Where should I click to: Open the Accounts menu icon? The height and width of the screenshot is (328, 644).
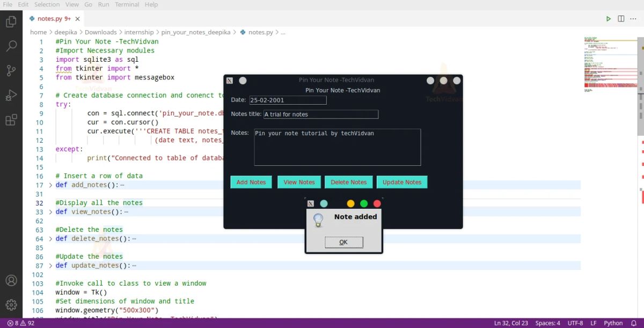[x=11, y=280]
